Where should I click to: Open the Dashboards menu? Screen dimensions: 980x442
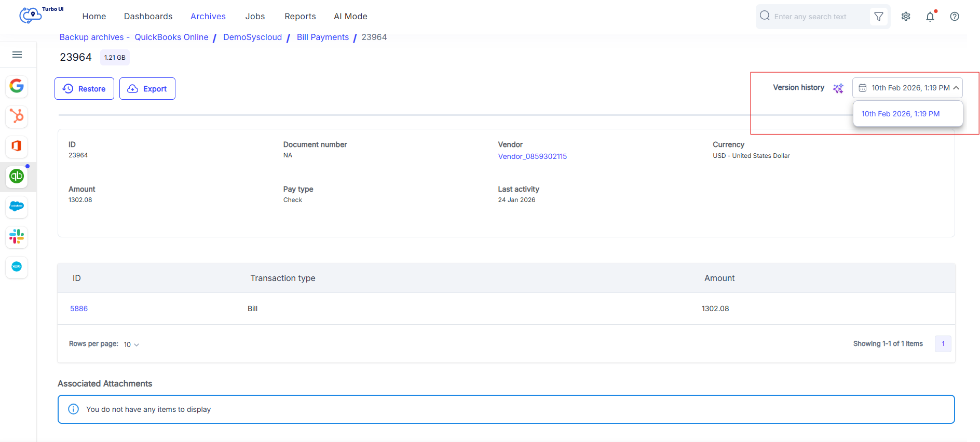click(x=148, y=17)
